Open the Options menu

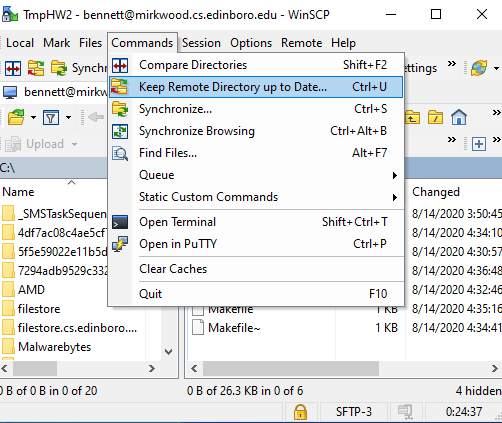(x=251, y=43)
